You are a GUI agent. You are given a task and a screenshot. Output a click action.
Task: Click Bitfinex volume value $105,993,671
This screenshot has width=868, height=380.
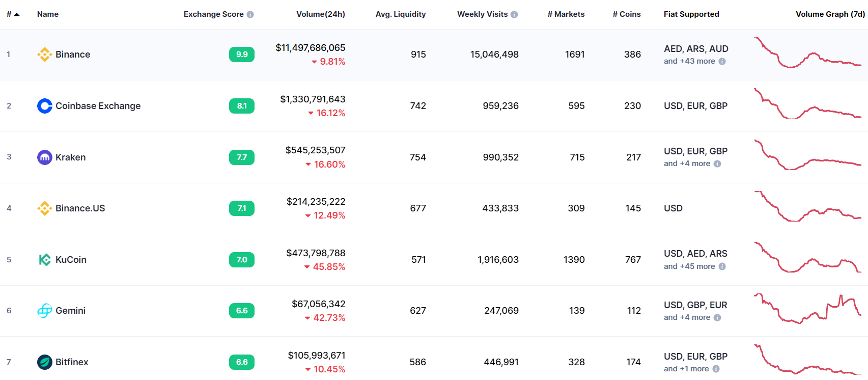[x=317, y=356]
